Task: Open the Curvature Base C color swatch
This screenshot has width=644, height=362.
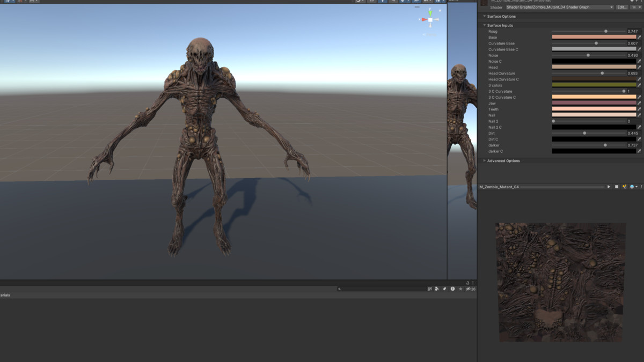Action: tap(594, 49)
